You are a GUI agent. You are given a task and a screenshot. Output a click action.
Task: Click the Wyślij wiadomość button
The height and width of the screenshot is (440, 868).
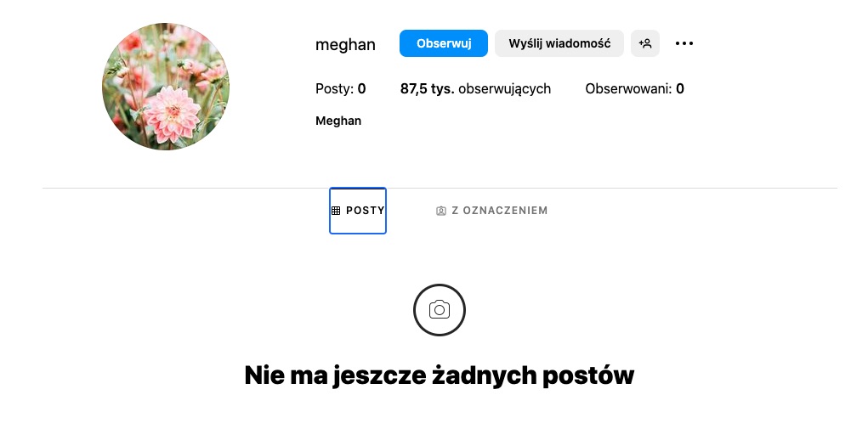point(559,43)
